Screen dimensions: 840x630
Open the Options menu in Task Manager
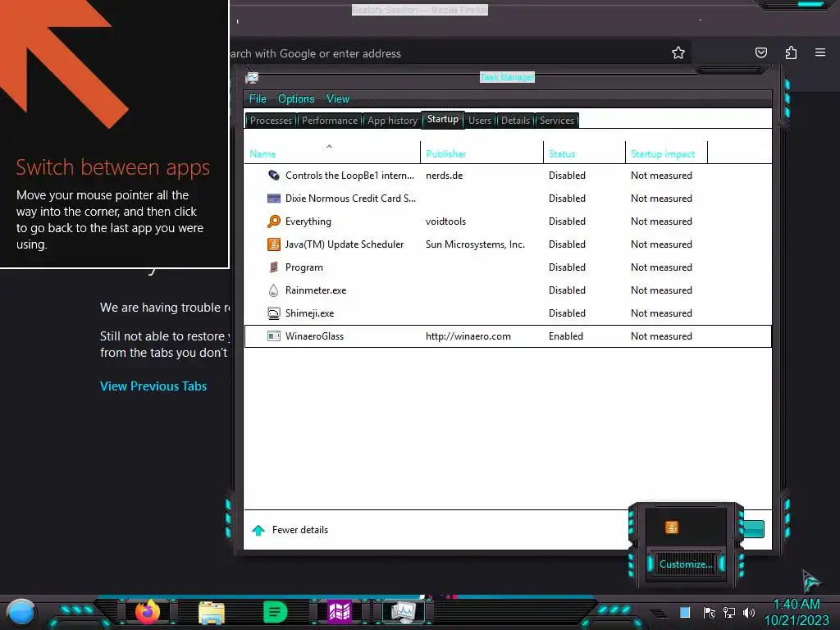[295, 98]
